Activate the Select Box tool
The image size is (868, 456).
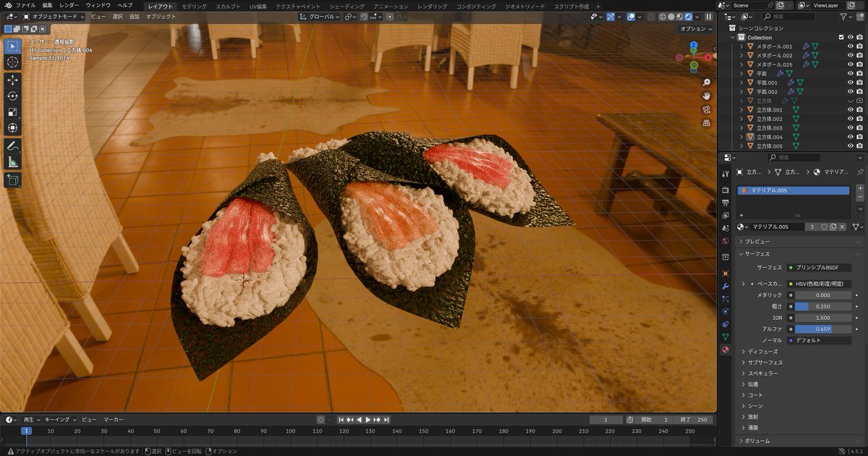(x=12, y=46)
